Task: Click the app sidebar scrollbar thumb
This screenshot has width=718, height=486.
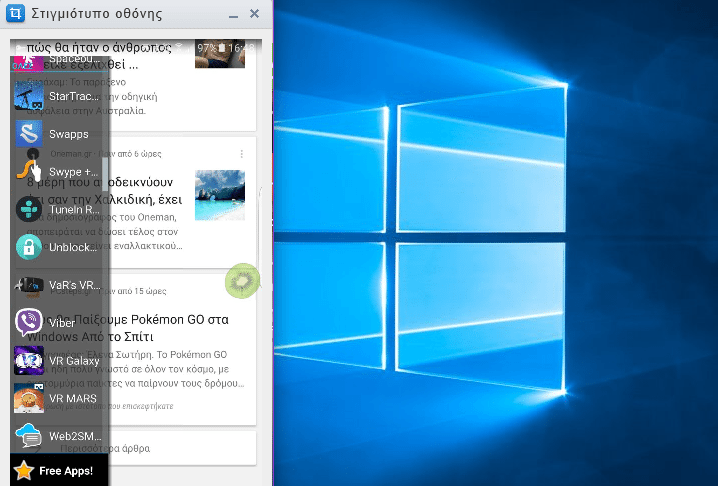Action: pos(105,174)
